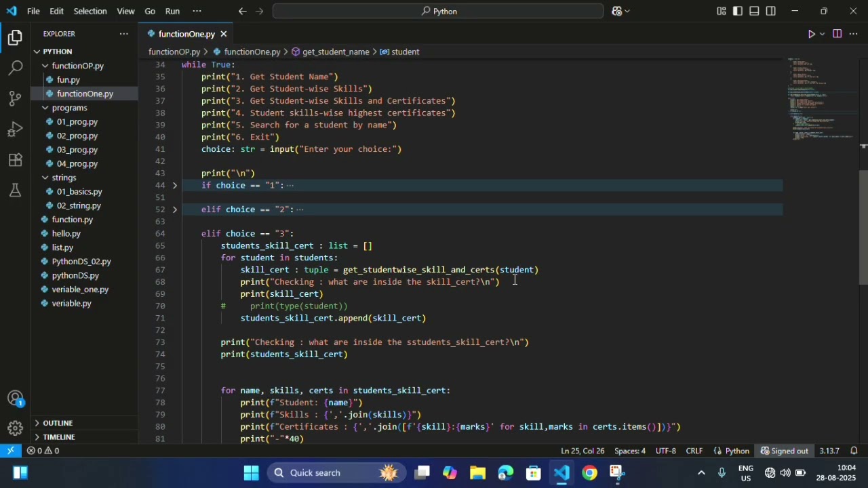Viewport: 868px width, 488px height.
Task: Expand the TIMELINE section
Action: click(85, 437)
